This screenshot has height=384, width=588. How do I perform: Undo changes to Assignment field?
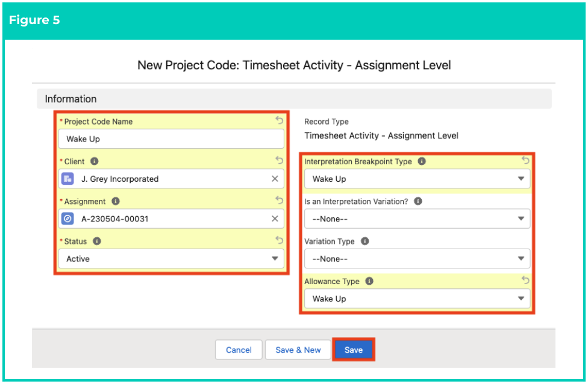coord(279,200)
